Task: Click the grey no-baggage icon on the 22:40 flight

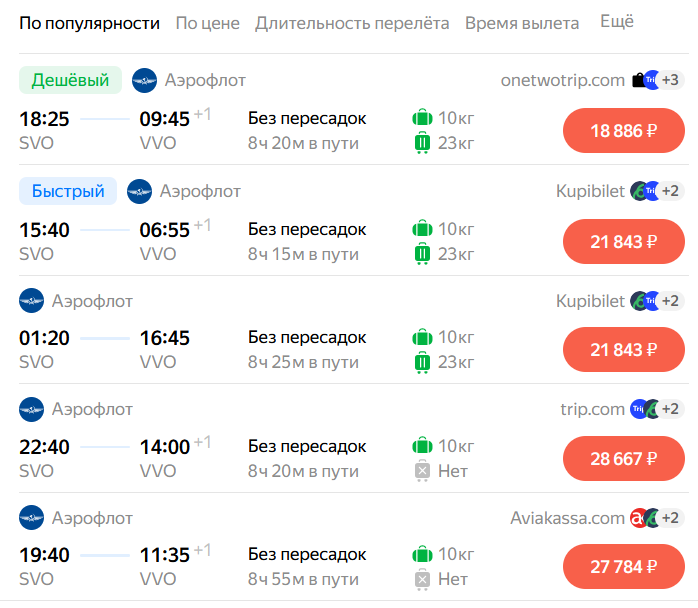Action: (422, 471)
